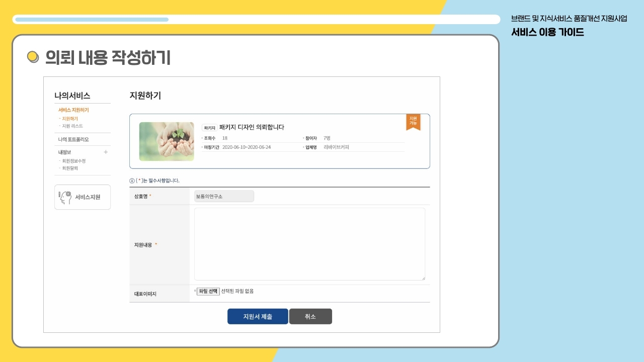Click the 취소 cancel button
644x362 pixels.
click(310, 316)
